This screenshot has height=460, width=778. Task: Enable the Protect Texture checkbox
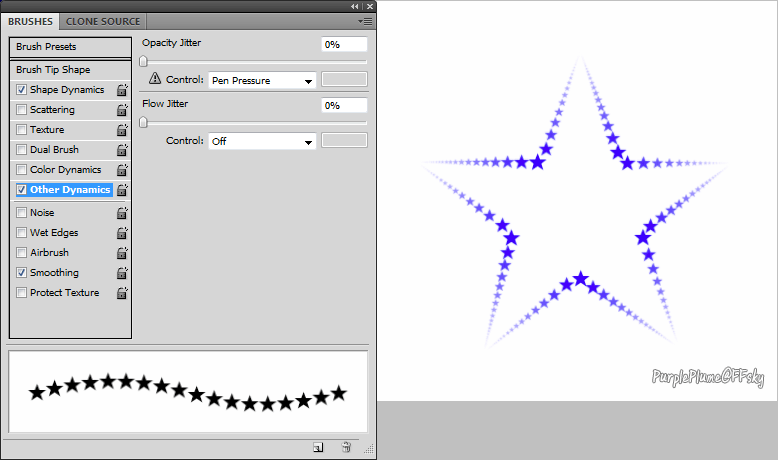tap(21, 293)
